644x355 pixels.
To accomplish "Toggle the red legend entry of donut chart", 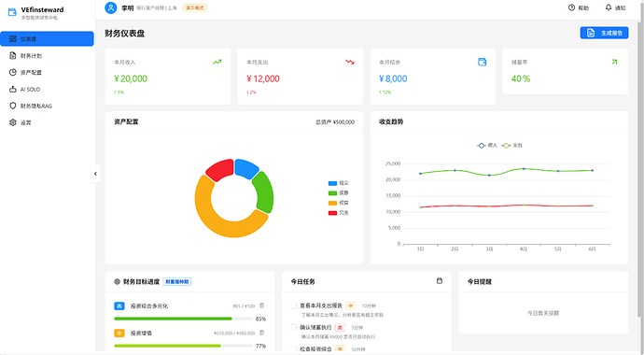I will point(339,213).
